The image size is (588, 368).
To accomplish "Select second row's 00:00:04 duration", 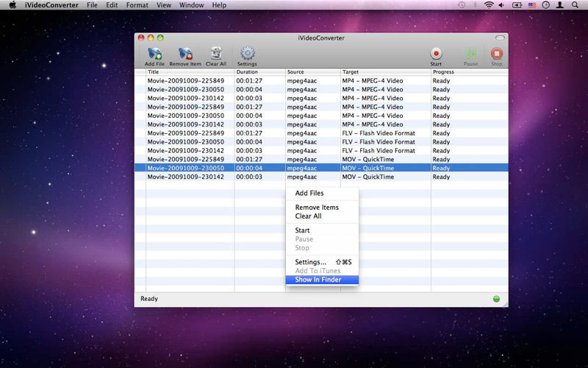I will (x=249, y=89).
